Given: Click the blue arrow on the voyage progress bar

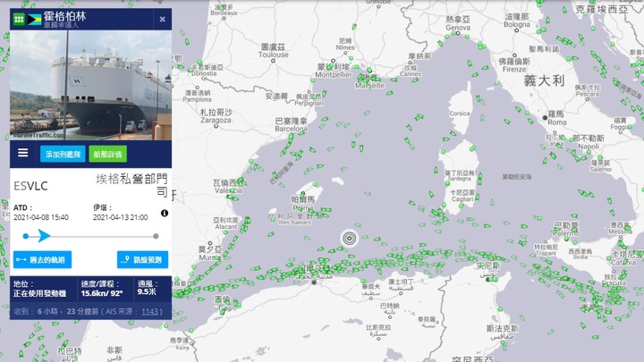Looking at the screenshot, I should [44, 236].
